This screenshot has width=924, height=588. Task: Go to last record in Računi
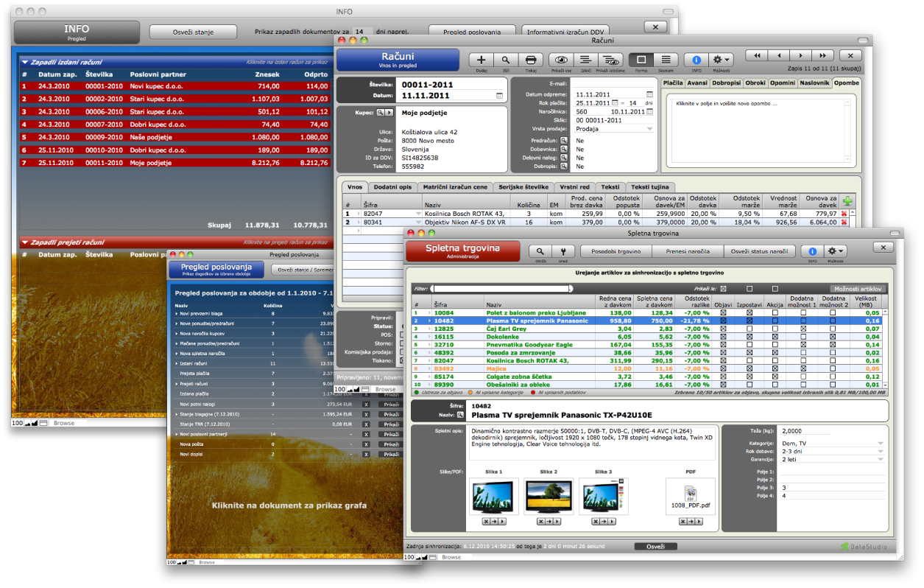tap(823, 55)
